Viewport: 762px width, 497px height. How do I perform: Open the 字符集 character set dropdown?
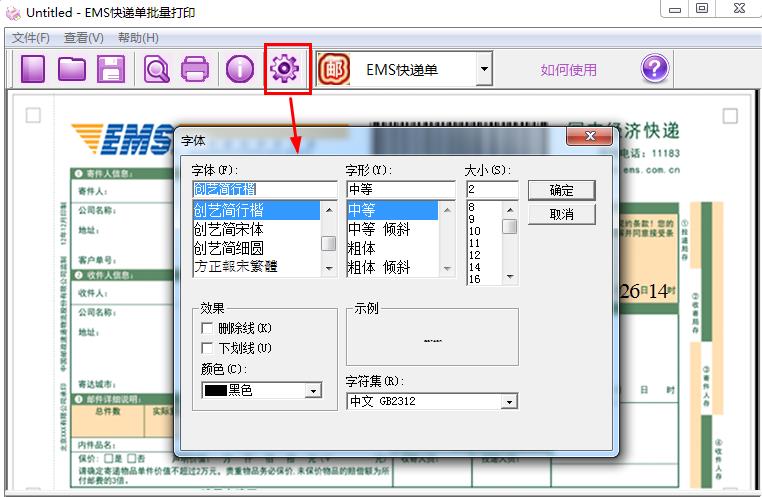pos(509,401)
